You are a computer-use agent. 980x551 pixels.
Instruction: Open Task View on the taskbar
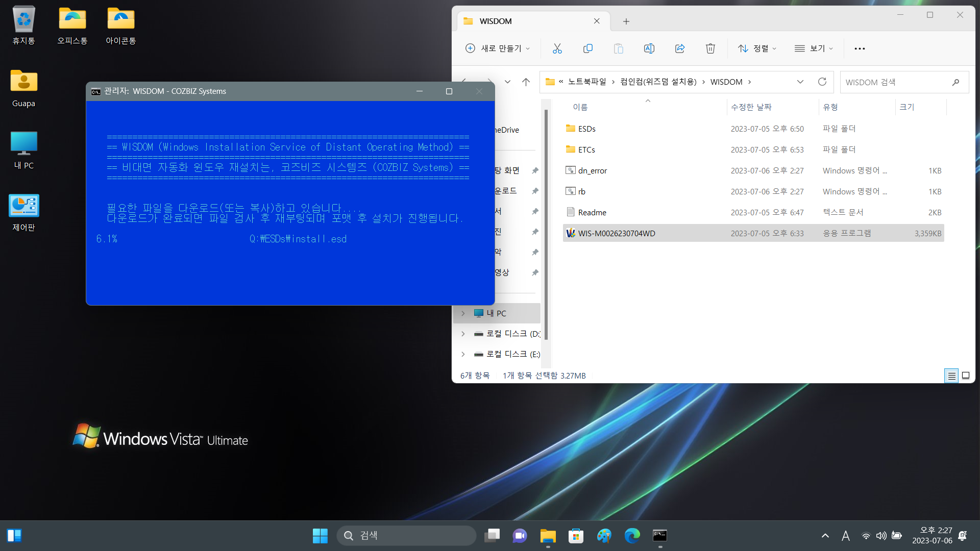492,535
